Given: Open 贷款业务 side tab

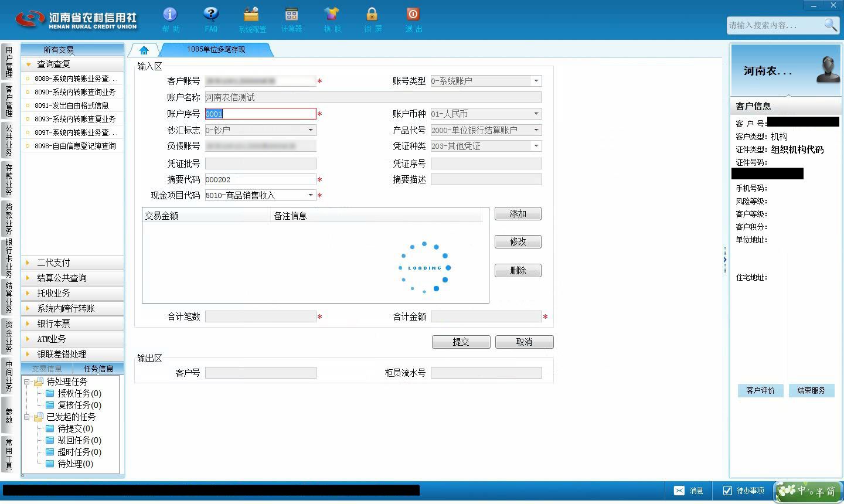Looking at the screenshot, I should coord(9,218).
